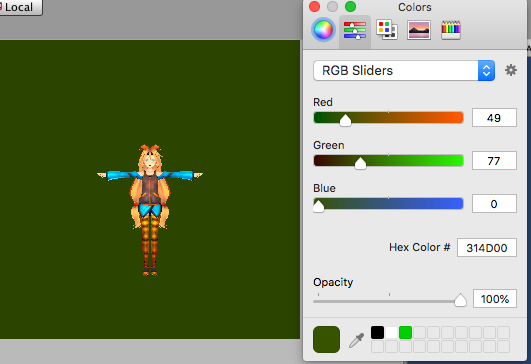Close the Colors window
The height and width of the screenshot is (364, 531).
pyautogui.click(x=315, y=6)
